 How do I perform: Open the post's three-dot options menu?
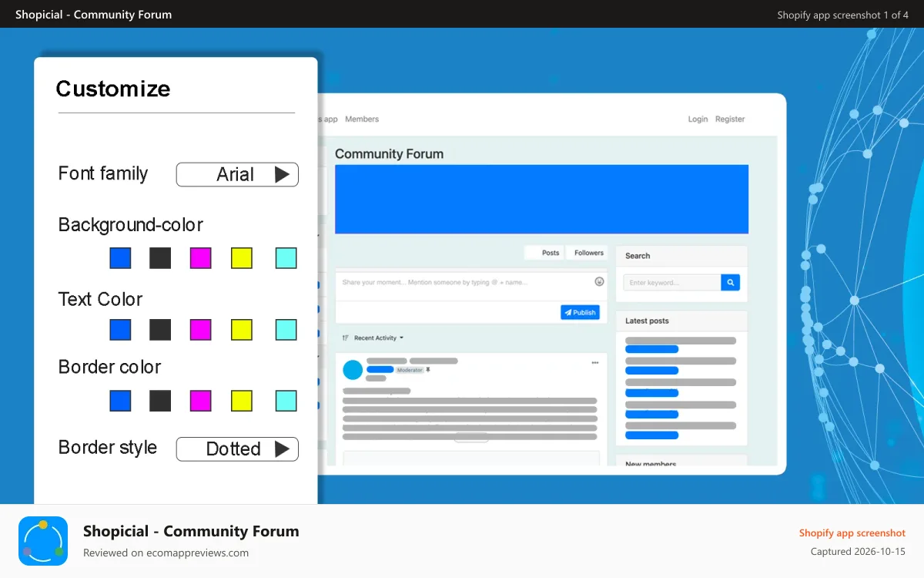595,362
